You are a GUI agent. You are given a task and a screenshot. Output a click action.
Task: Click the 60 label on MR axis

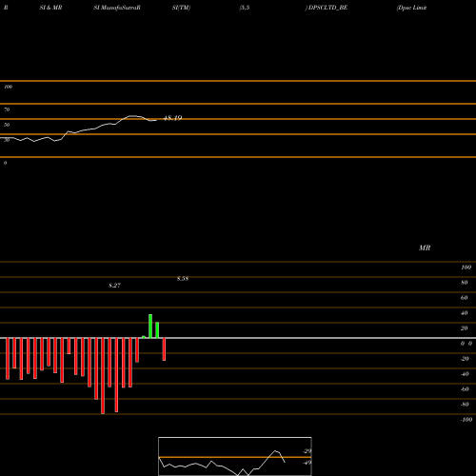[464, 298]
